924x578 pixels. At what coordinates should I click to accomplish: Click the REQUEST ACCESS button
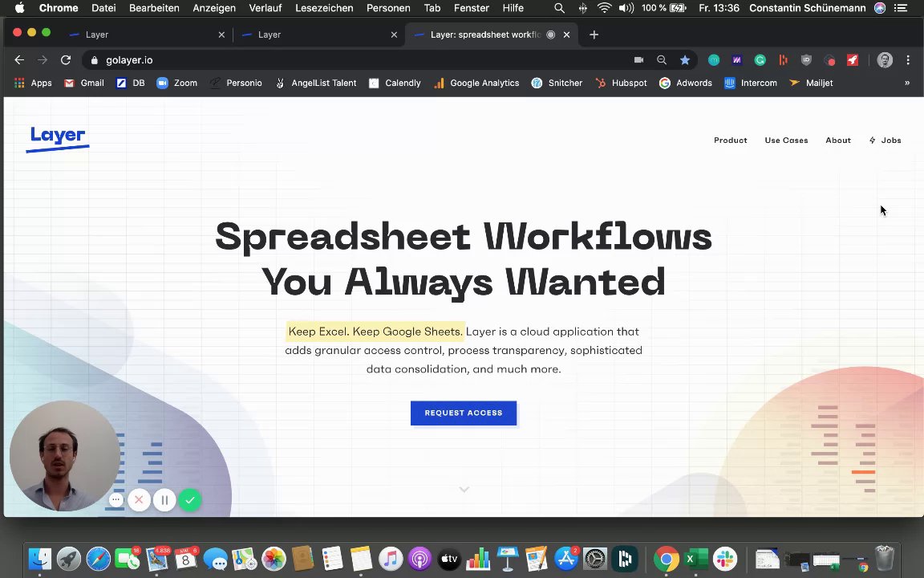pyautogui.click(x=464, y=413)
